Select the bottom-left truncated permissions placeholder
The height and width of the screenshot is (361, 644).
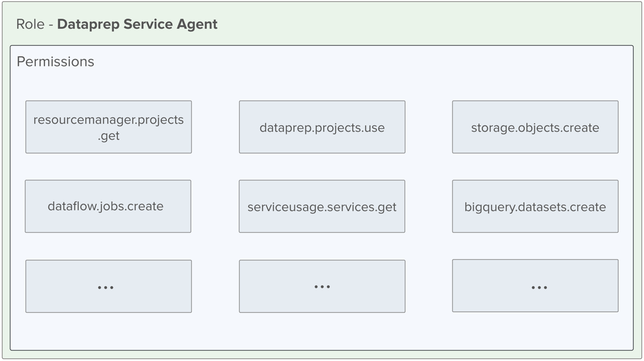pyautogui.click(x=108, y=286)
